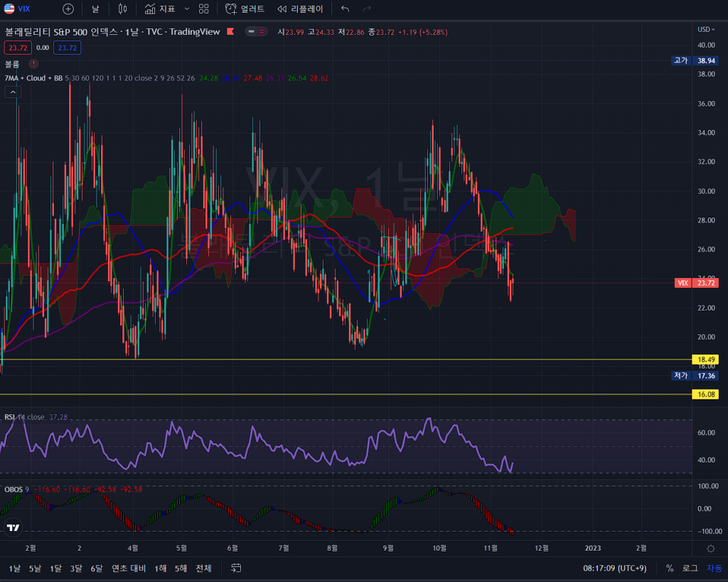728x582 pixels.
Task: Select the 3달 time range
Action: pyautogui.click(x=76, y=568)
